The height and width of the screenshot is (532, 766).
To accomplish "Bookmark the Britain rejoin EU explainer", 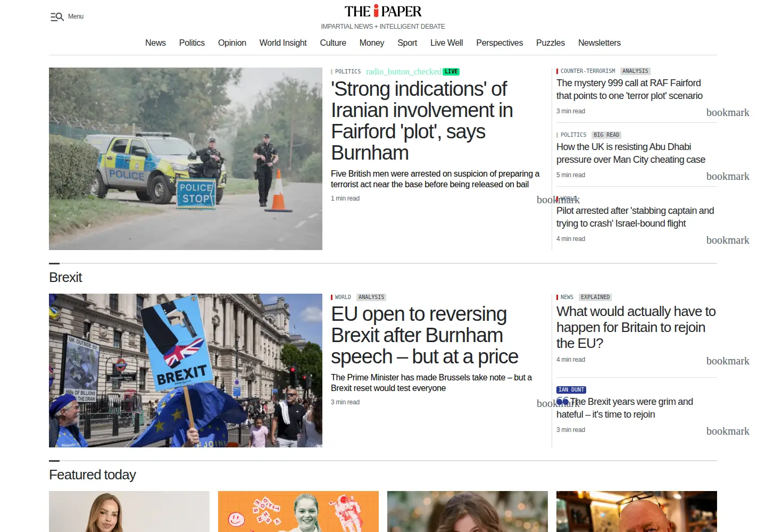I will click(x=728, y=361).
